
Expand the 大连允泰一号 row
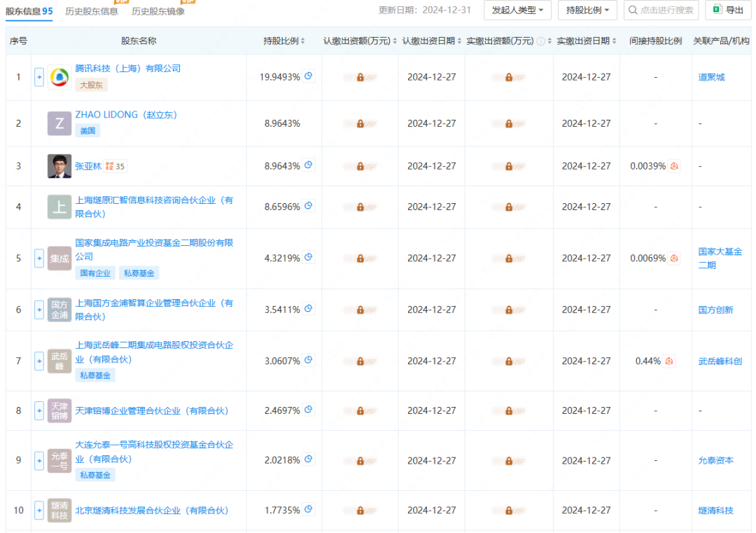coord(39,460)
